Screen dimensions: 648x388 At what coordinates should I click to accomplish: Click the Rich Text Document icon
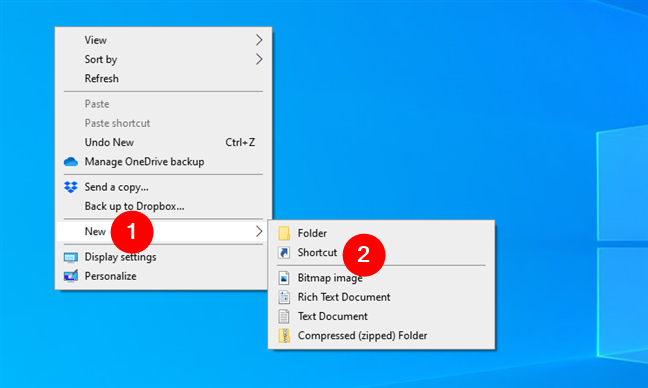pyautogui.click(x=284, y=297)
